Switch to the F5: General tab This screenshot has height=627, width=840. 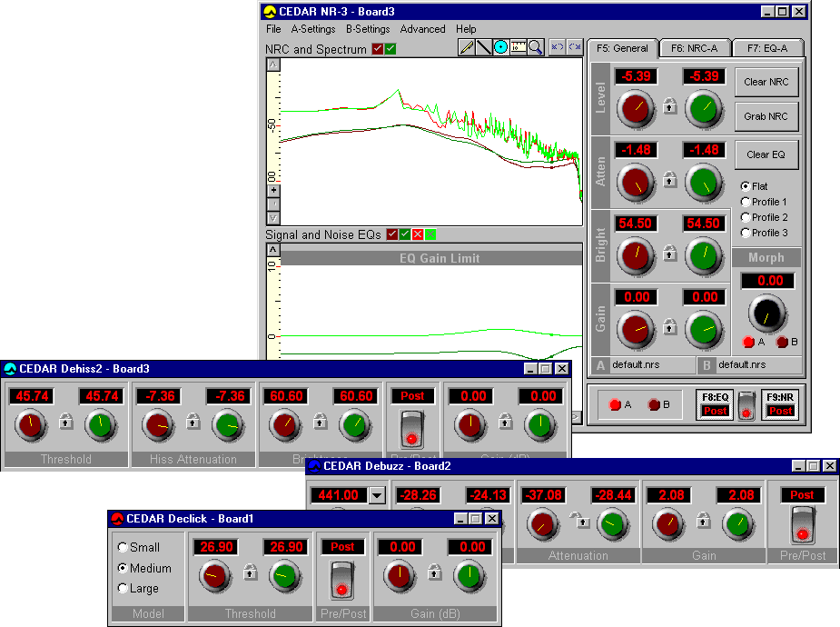622,48
